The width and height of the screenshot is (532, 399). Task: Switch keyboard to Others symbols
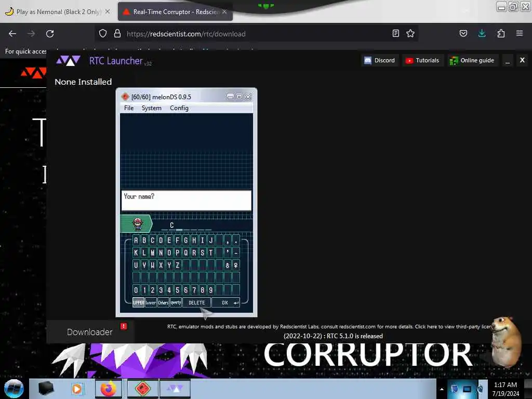tap(163, 302)
